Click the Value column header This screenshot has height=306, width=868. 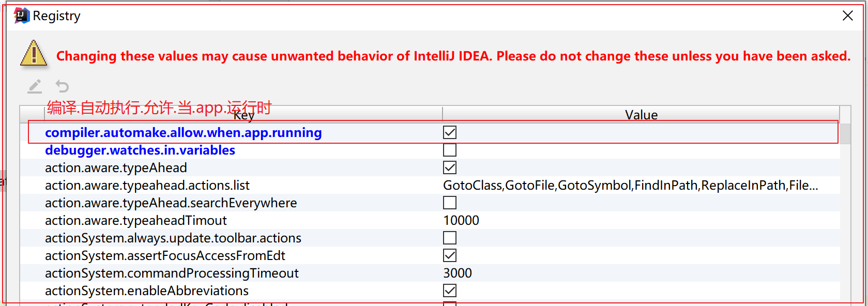coord(641,115)
